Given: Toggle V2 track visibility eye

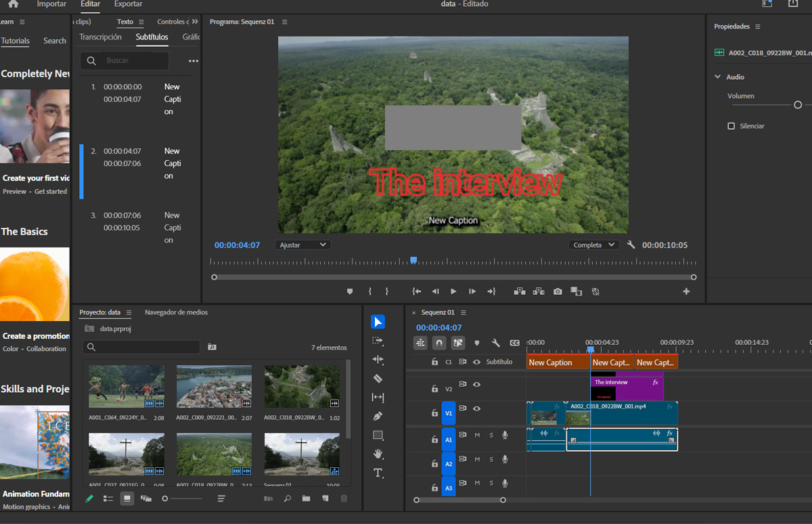Looking at the screenshot, I should click(x=476, y=385).
